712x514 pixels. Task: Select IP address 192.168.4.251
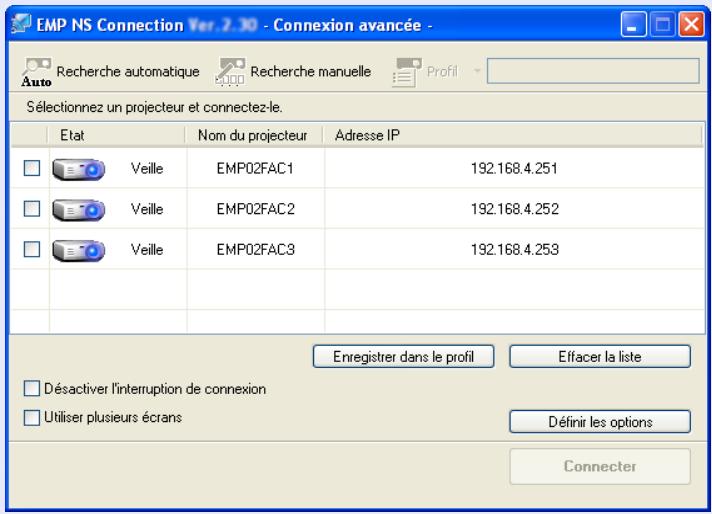(x=514, y=168)
